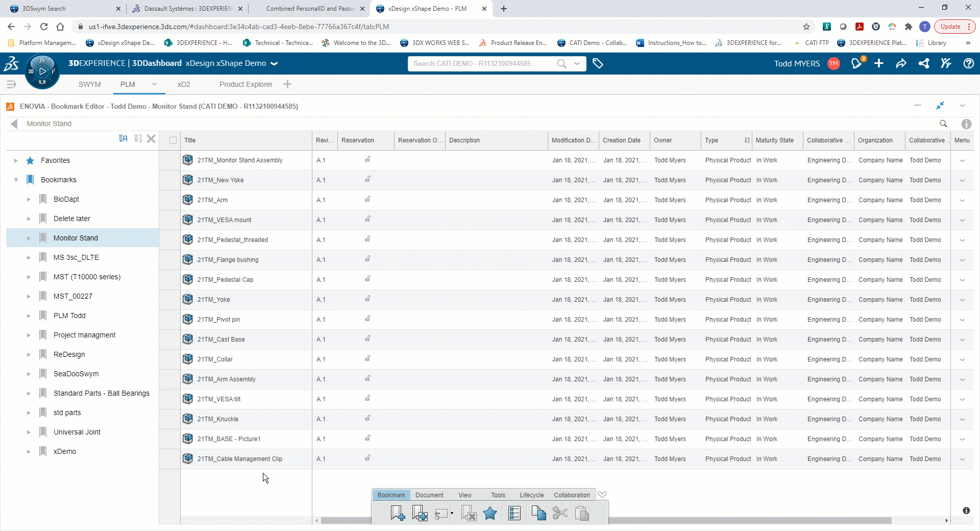Click the blue star Favorites icon in action bar
This screenshot has height=531, width=980.
(490, 513)
